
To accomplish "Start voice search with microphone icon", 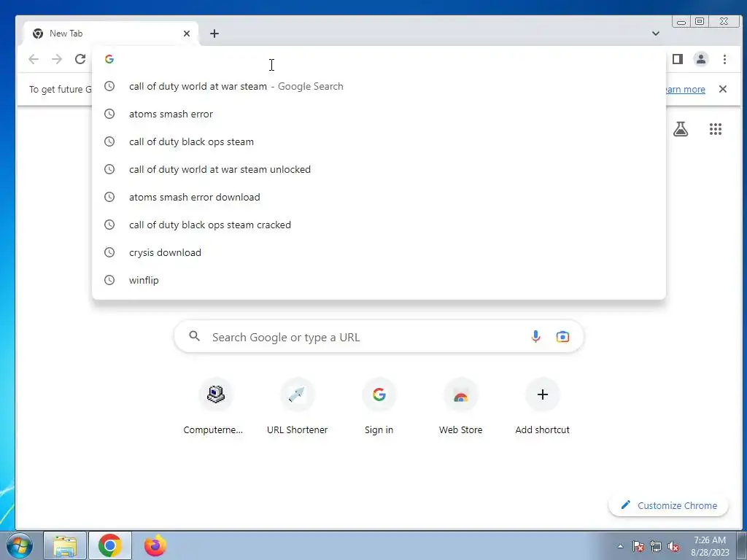I will 535,337.
